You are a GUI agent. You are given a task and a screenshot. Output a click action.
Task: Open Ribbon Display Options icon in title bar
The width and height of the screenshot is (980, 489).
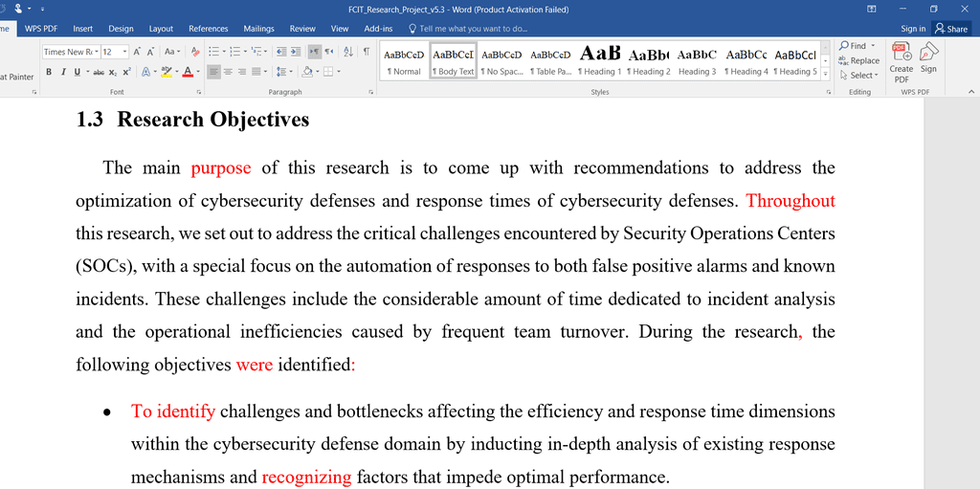(x=872, y=9)
